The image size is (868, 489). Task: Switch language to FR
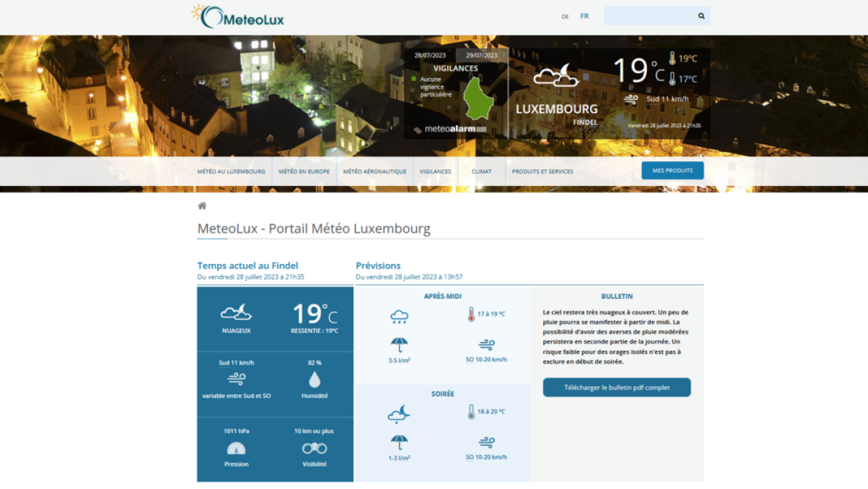pyautogui.click(x=584, y=16)
